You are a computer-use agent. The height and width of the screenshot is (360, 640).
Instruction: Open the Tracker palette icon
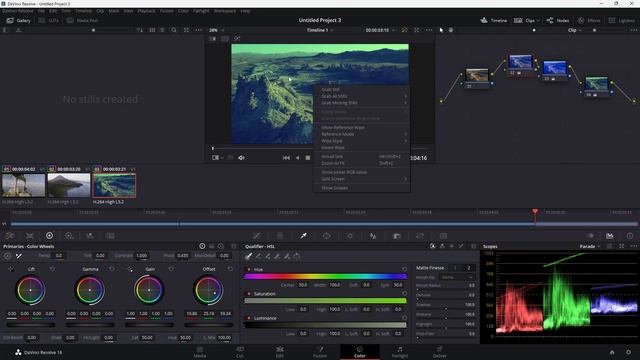(x=350, y=236)
